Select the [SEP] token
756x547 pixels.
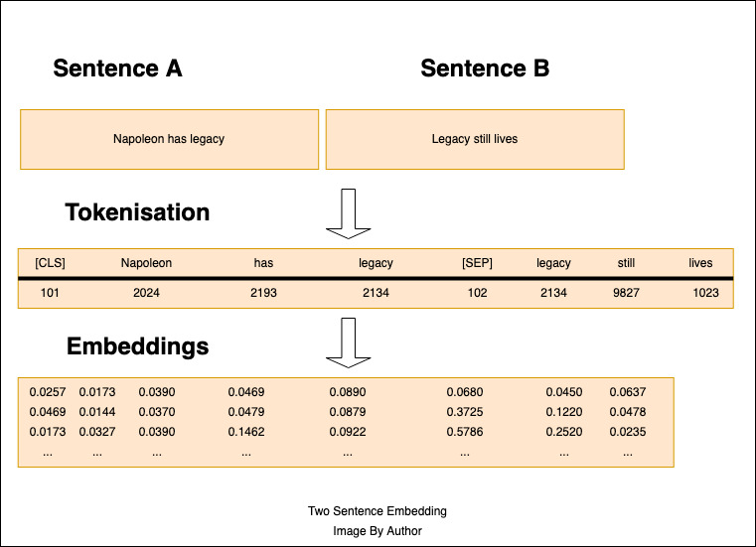click(477, 263)
